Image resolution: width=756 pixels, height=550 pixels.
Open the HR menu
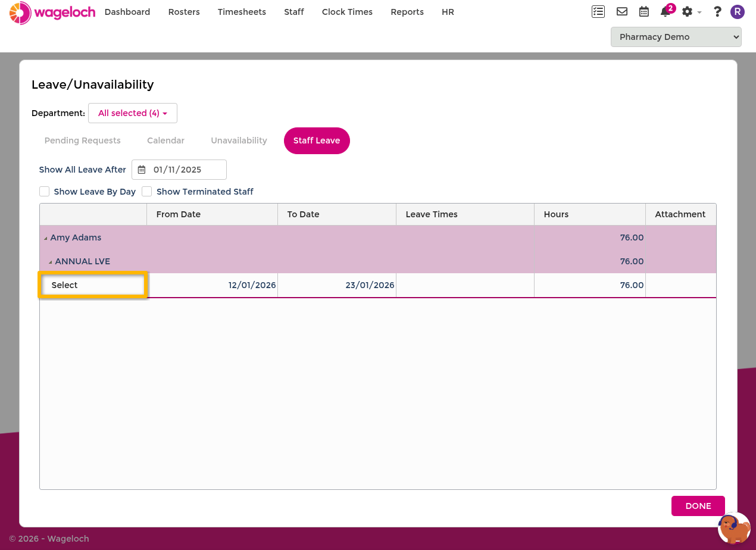pyautogui.click(x=448, y=12)
